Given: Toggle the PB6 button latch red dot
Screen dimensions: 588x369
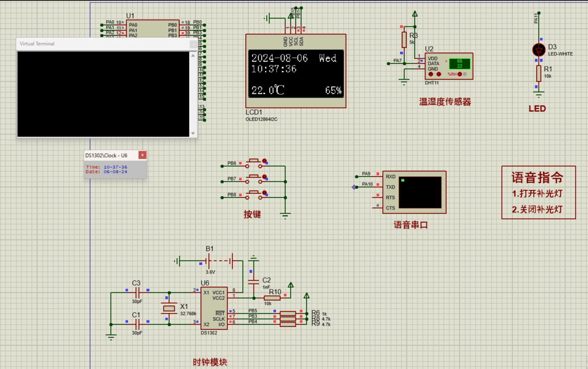Looking at the screenshot, I should pos(264,161).
